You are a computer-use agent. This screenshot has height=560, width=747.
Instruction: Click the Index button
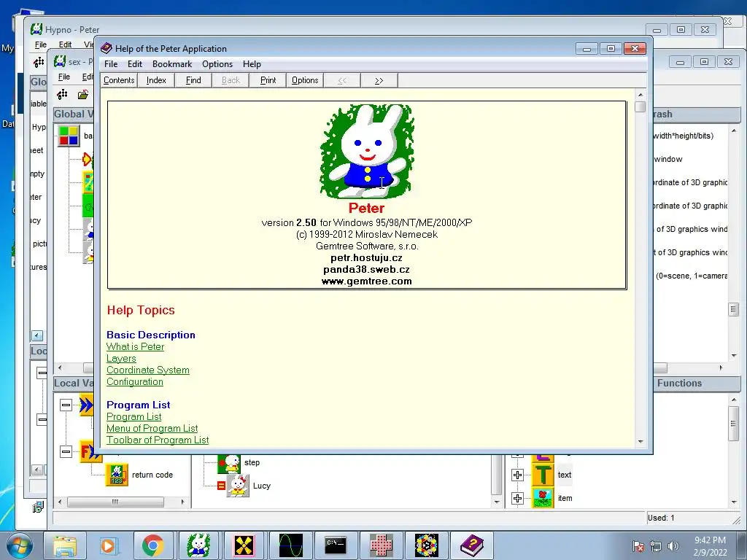pos(156,80)
